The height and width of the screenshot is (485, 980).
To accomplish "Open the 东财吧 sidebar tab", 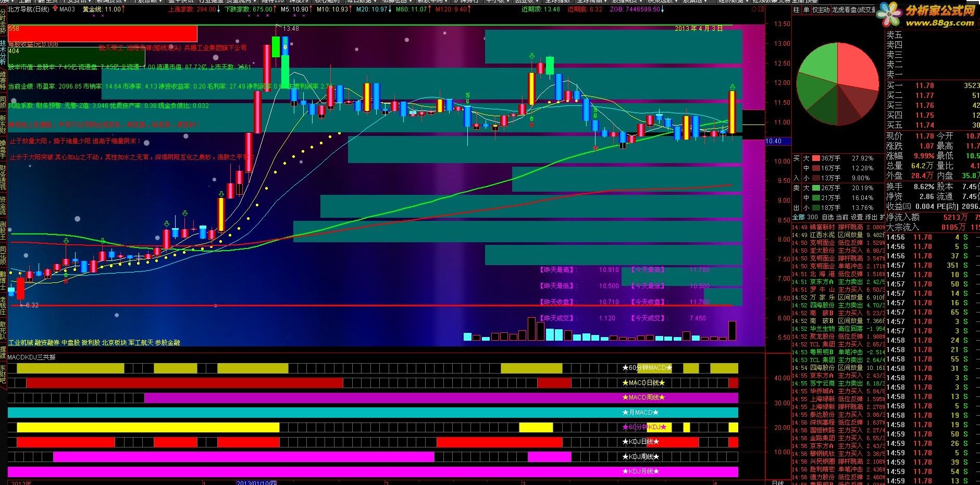I will click(3, 375).
